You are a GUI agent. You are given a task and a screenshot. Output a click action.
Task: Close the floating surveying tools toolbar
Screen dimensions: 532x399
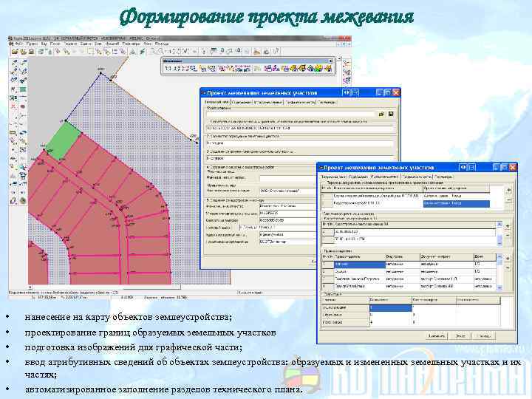point(331,61)
